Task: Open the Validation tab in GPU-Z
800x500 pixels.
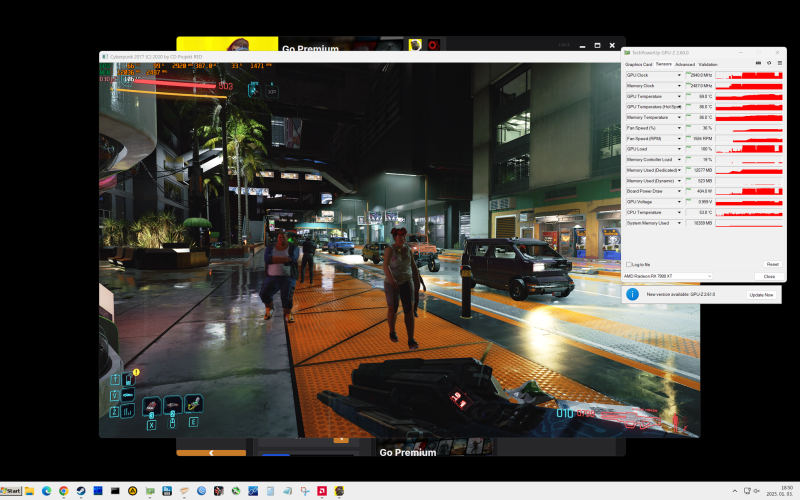Action: pos(708,64)
